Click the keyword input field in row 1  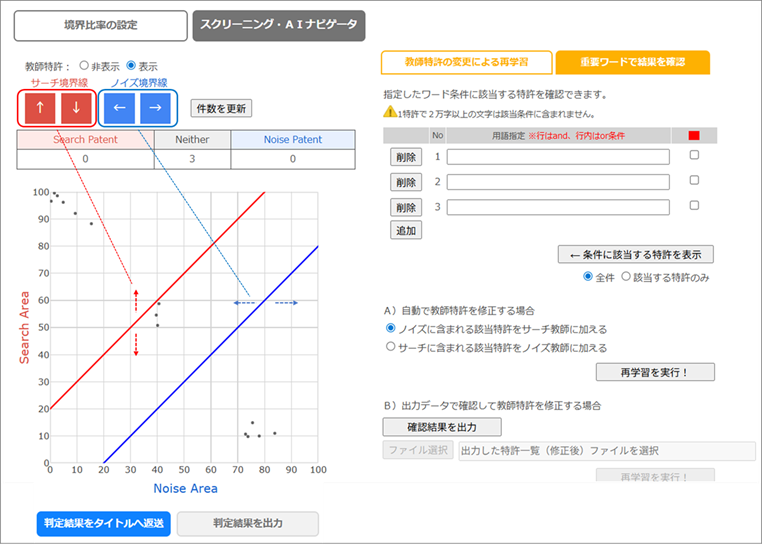[x=557, y=157]
